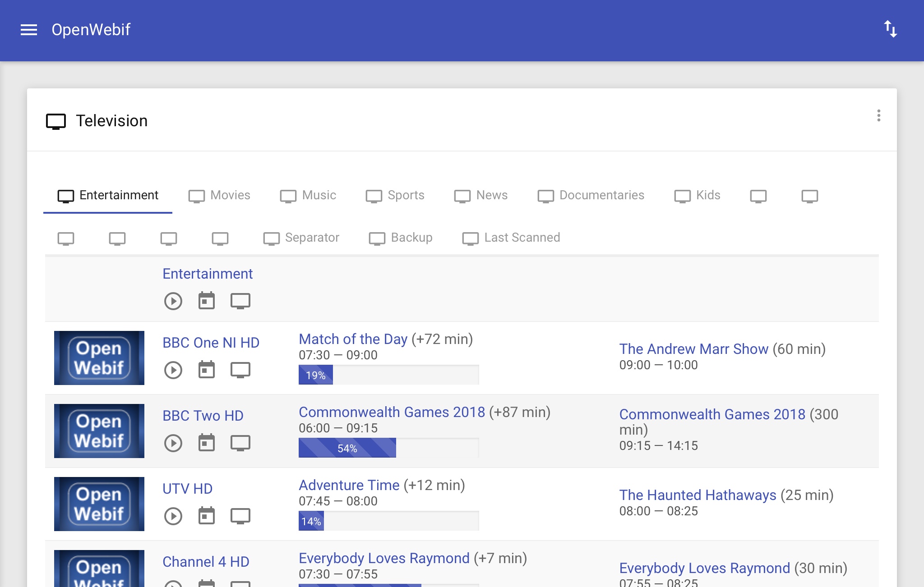Zap the TV to BBC One NI HD

pos(240,370)
